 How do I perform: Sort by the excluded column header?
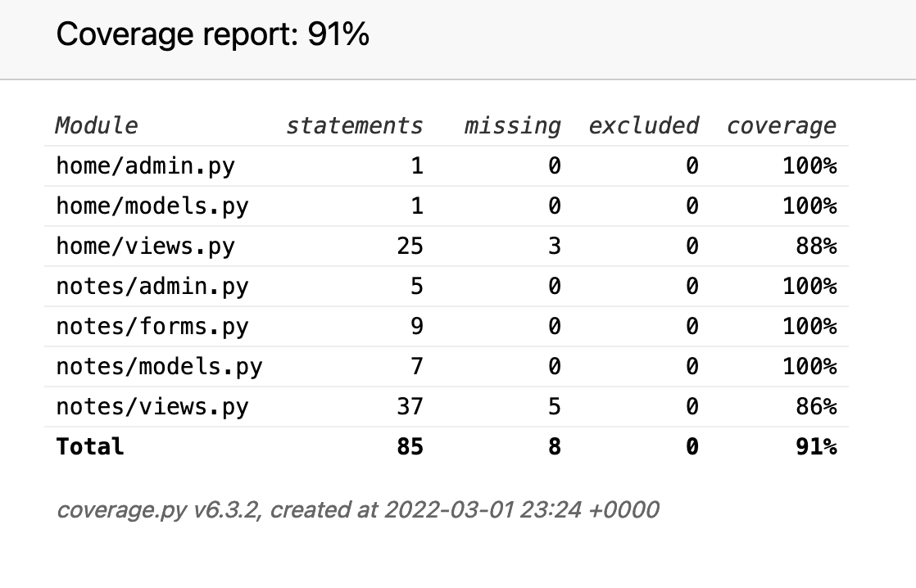pyautogui.click(x=643, y=125)
